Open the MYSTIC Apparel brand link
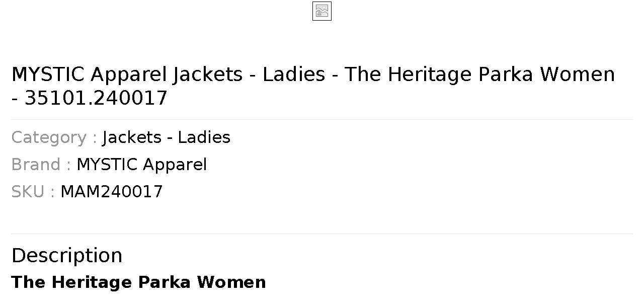644x306 pixels. [141, 165]
